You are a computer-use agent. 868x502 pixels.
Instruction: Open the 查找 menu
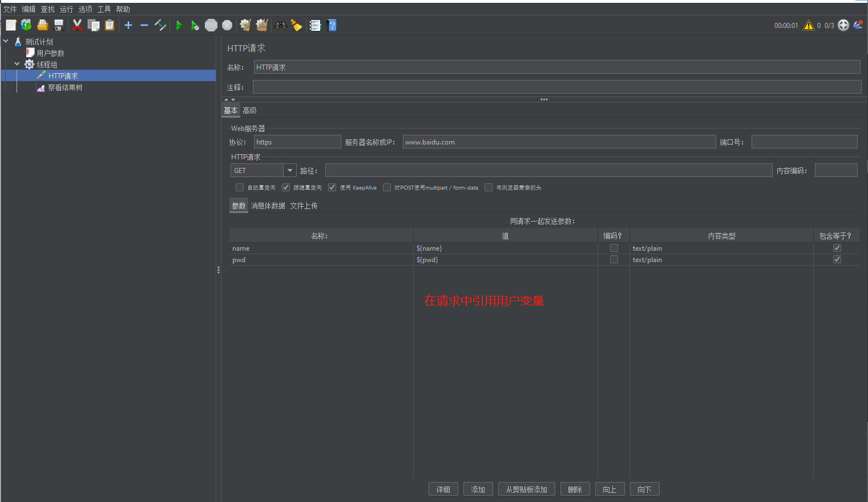point(48,9)
